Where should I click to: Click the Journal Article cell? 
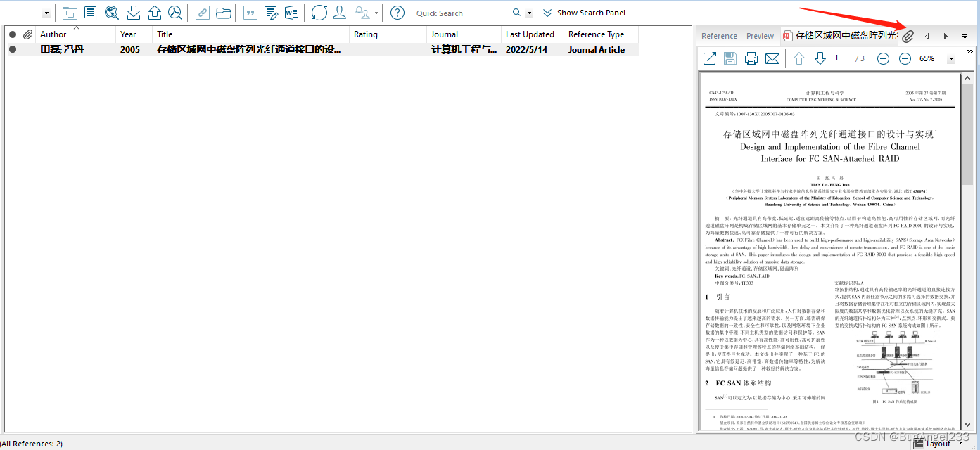pos(597,50)
